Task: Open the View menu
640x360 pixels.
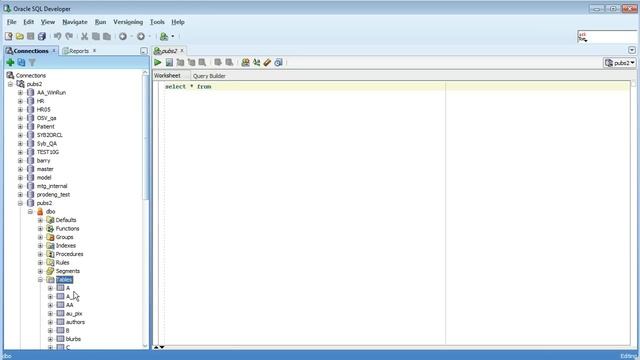Action: (x=48, y=22)
